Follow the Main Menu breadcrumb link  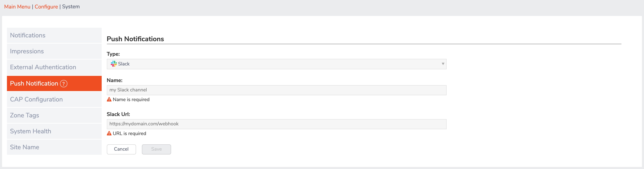pyautogui.click(x=17, y=7)
